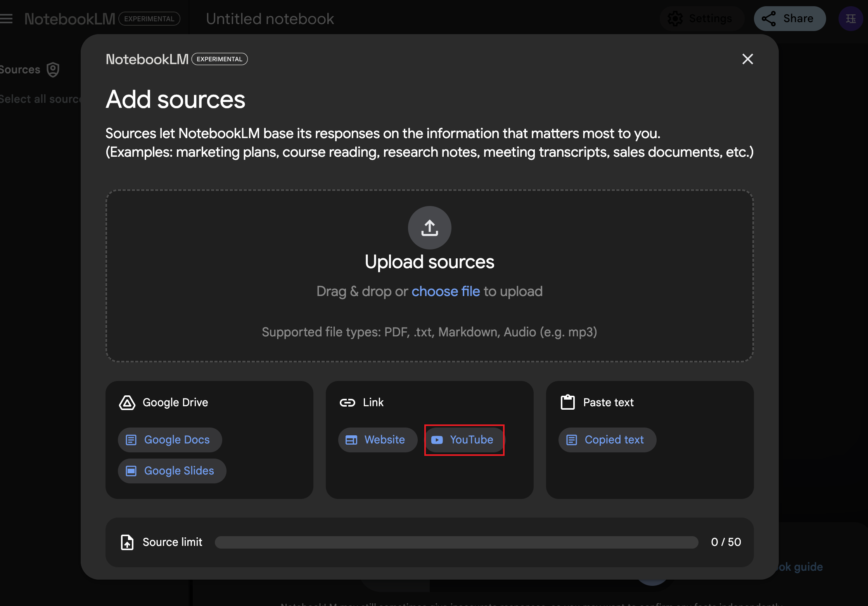Click the Source limit progress bar

coord(456,542)
